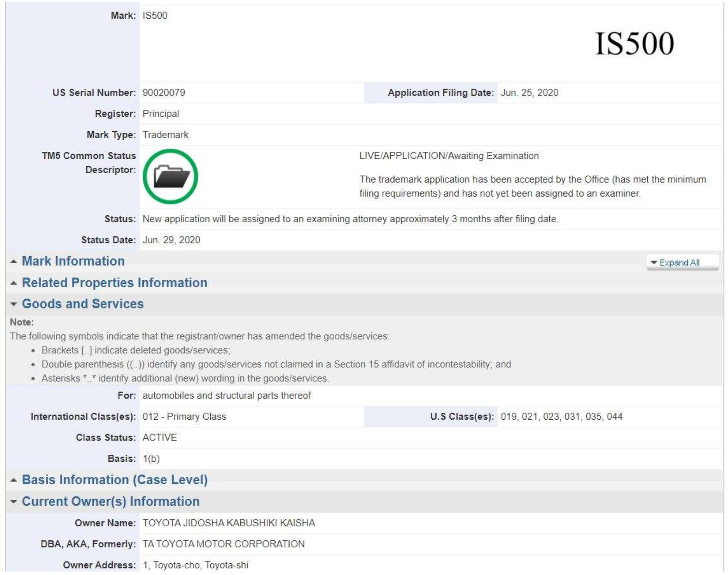Click status text about examining attorney assignment
Image resolution: width=728 pixels, height=575 pixels.
point(350,219)
